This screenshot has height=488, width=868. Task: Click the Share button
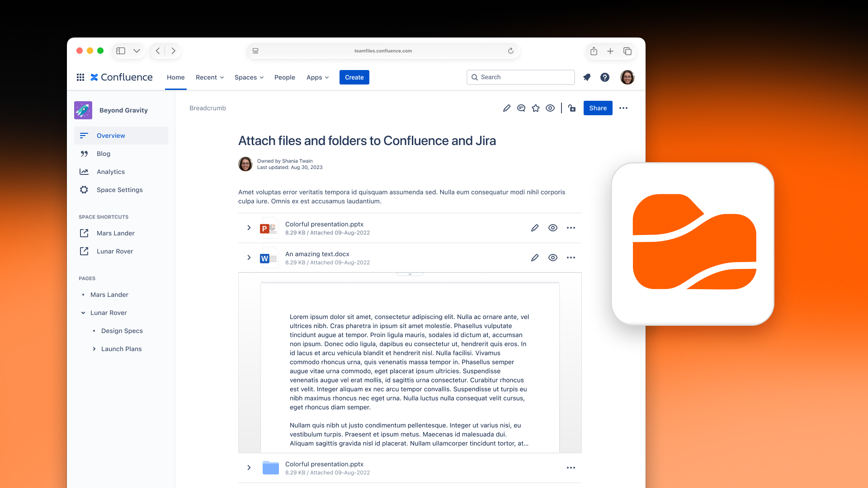click(x=598, y=108)
